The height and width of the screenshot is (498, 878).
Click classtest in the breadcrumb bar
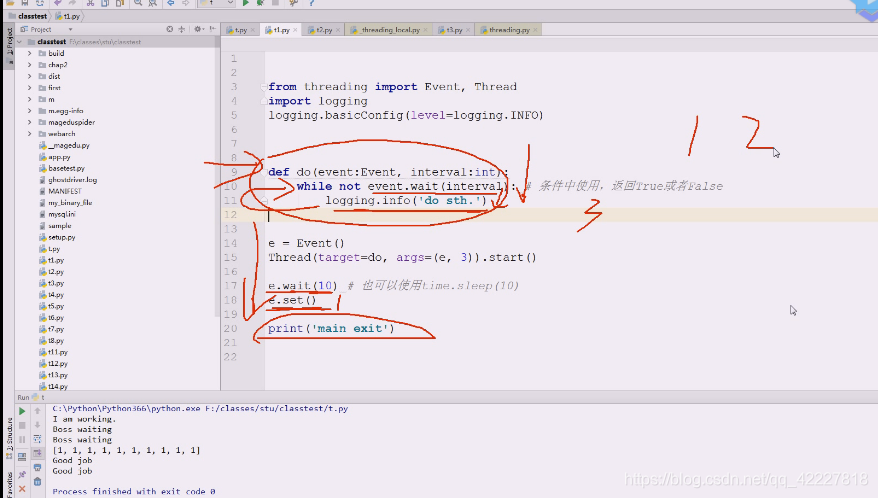click(x=28, y=16)
